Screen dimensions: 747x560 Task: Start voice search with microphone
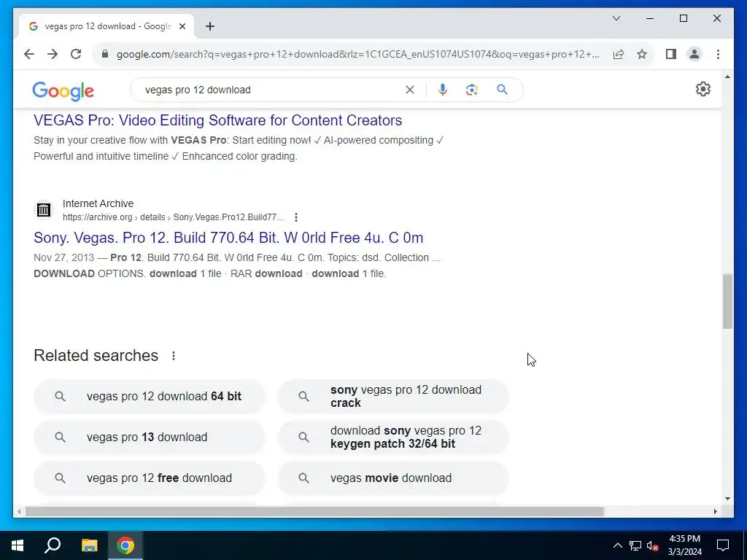click(x=443, y=90)
